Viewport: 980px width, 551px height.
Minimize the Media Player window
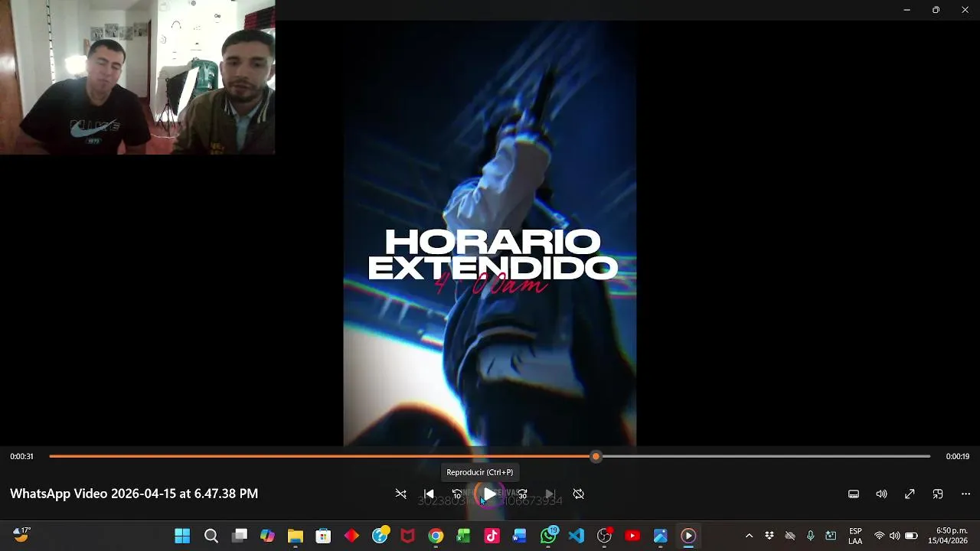pyautogui.click(x=906, y=10)
